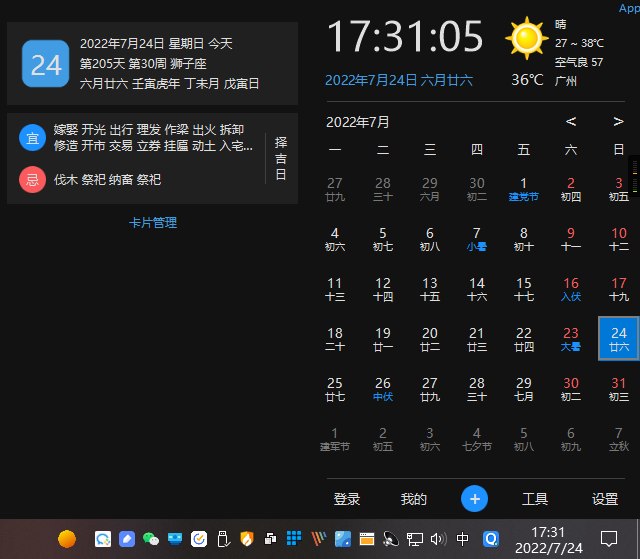Viewport: 640px width, 559px height.
Task: Click the 广州 city label
Action: (x=566, y=81)
